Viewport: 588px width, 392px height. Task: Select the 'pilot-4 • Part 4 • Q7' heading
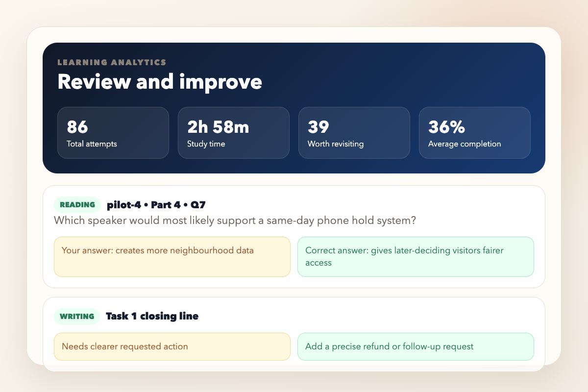[x=156, y=205]
